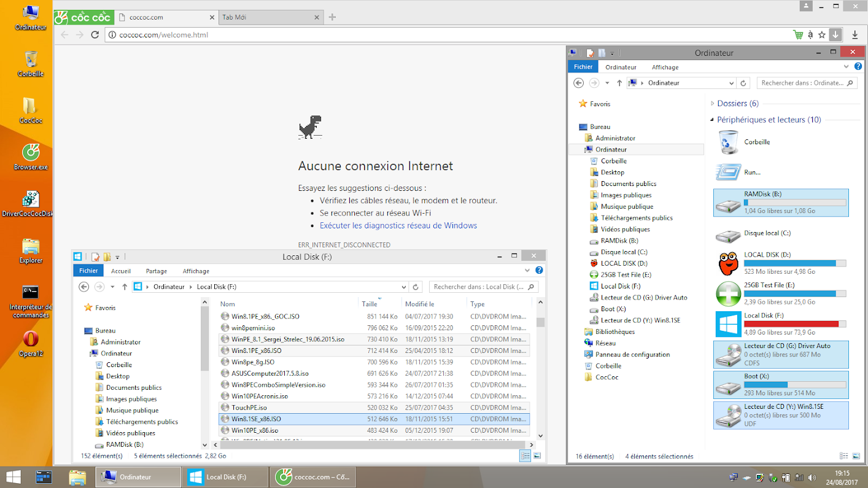This screenshot has height=488, width=868.
Task: Open quick access toolbar dropdown in Local Disk window
Action: 117,257
